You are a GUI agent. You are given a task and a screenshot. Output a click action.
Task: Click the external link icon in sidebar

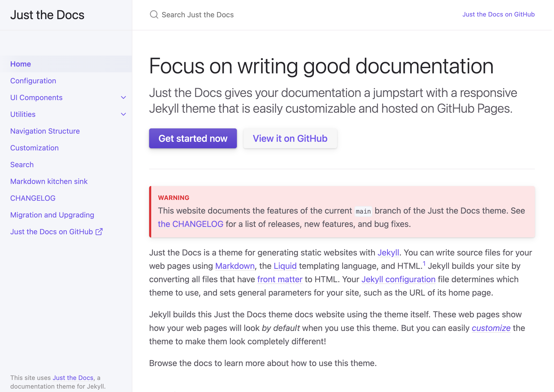[99, 232]
